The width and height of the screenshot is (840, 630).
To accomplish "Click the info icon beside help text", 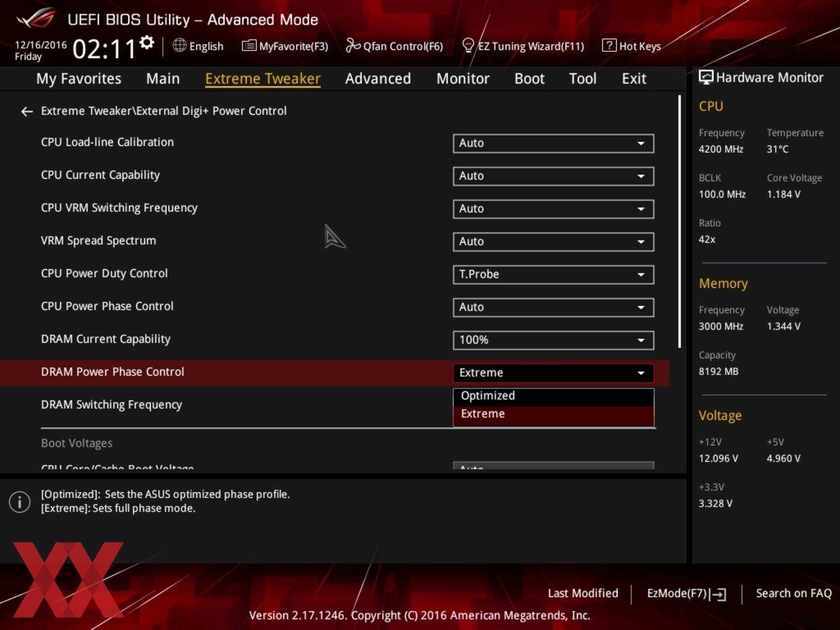I will pos(20,502).
